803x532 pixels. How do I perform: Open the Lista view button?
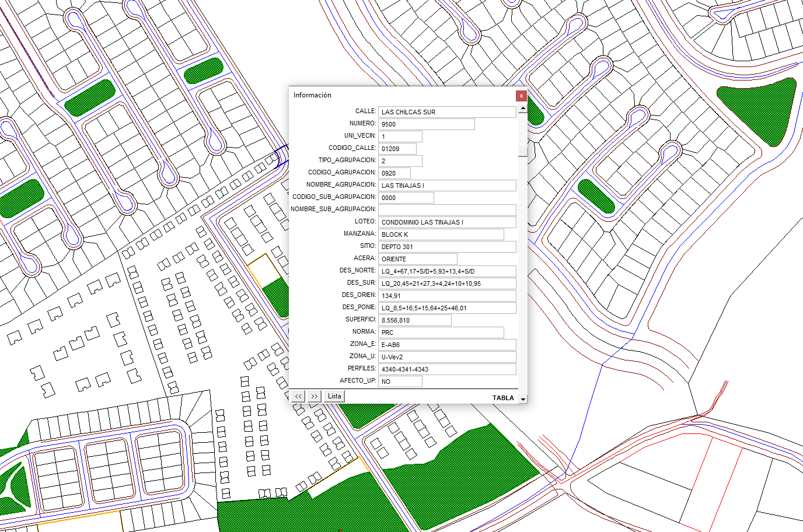point(334,396)
